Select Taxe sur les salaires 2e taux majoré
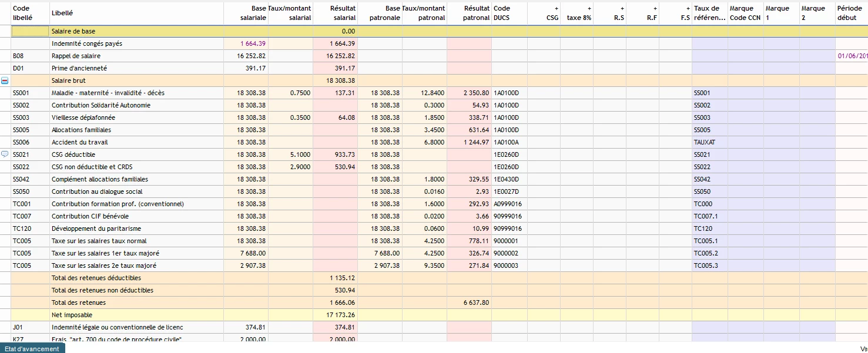 click(x=104, y=265)
